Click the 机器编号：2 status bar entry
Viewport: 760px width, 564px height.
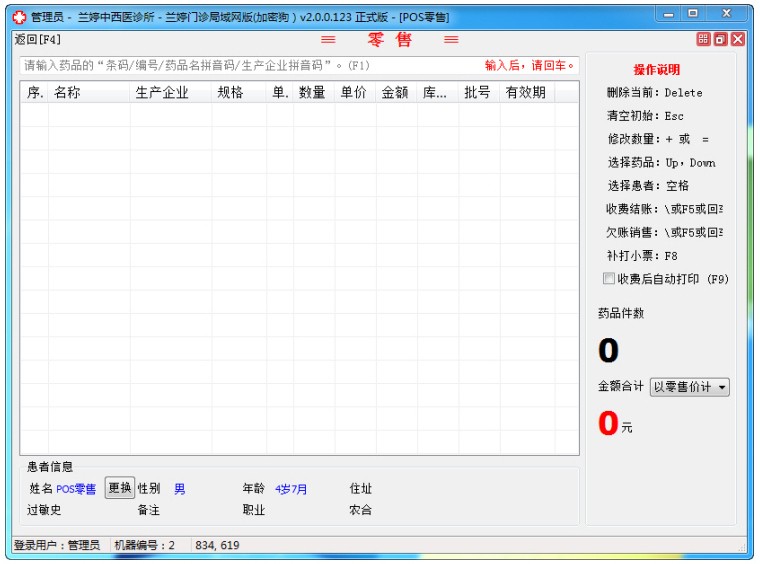pos(144,545)
